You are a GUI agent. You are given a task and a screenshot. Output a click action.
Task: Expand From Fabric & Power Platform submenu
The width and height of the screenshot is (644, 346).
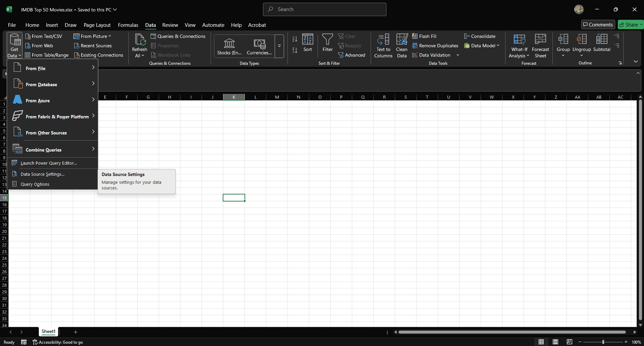[x=53, y=116]
